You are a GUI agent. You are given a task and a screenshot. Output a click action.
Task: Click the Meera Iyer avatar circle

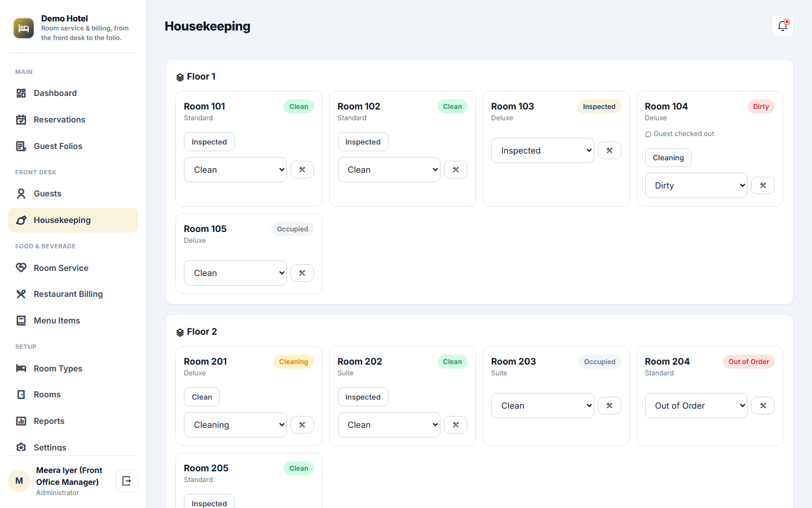[19, 481]
